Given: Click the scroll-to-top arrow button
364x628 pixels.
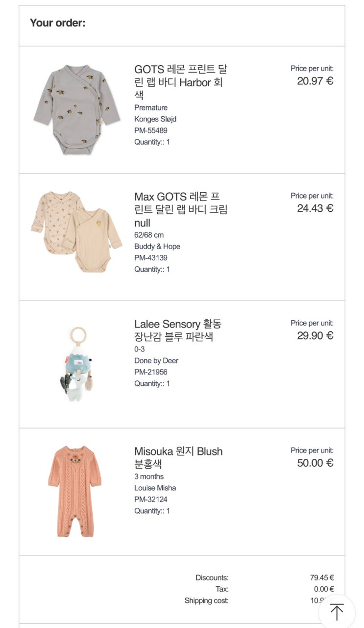Looking at the screenshot, I should tap(337, 612).
